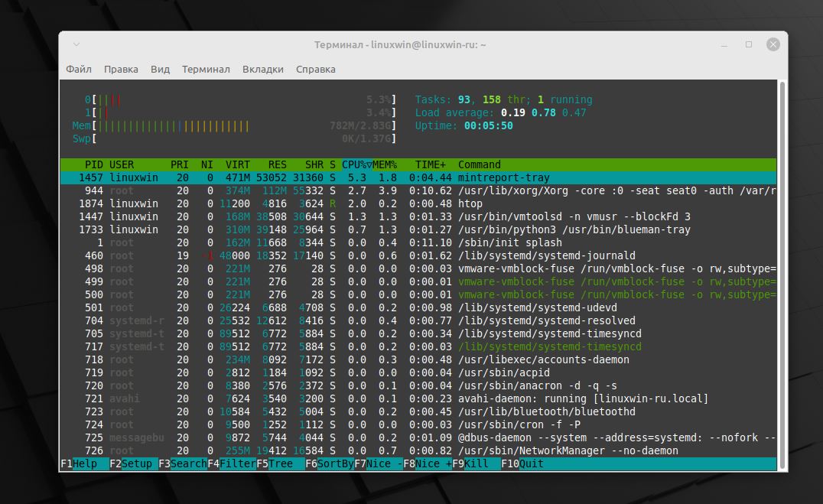Sort by Command column header

pos(480,165)
